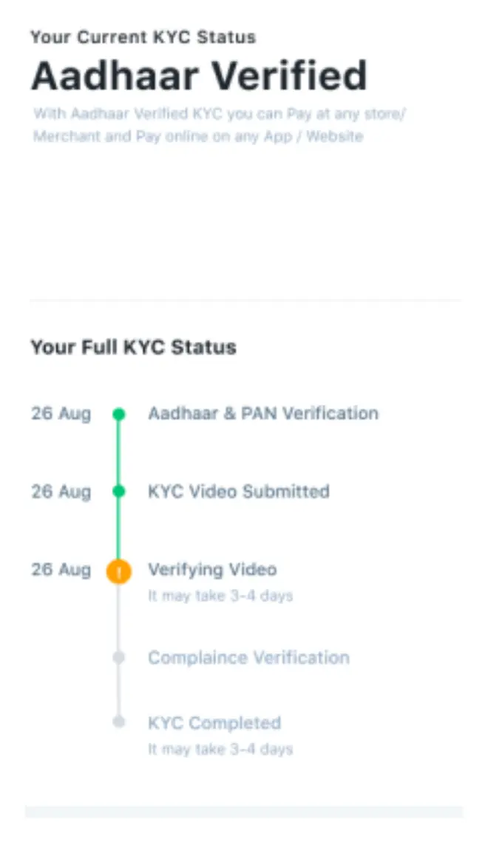Select the Verifying Video step label
Viewport: 488px width, 868px height.
212,570
